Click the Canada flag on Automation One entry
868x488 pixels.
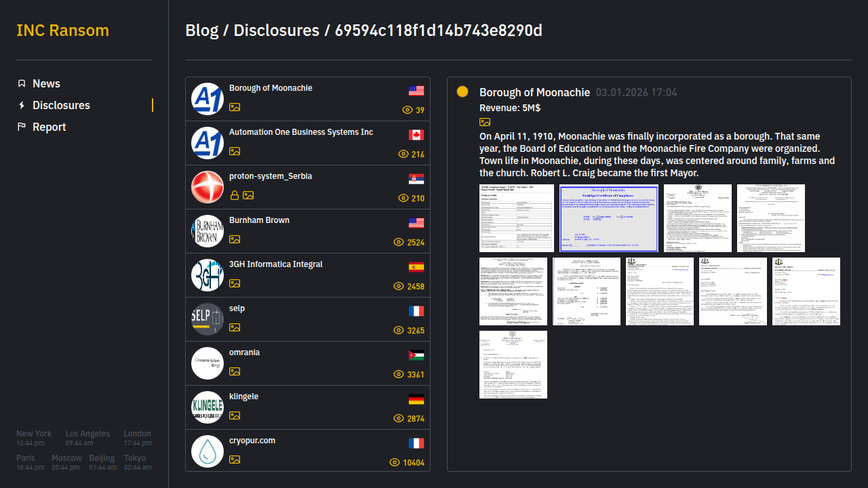click(416, 135)
